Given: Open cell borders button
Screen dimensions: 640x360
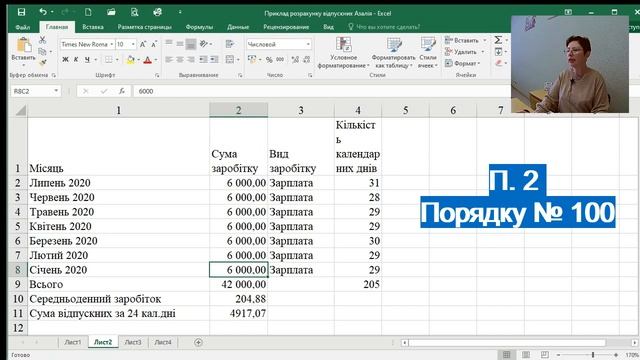Looking at the screenshot, I should 108,60.
